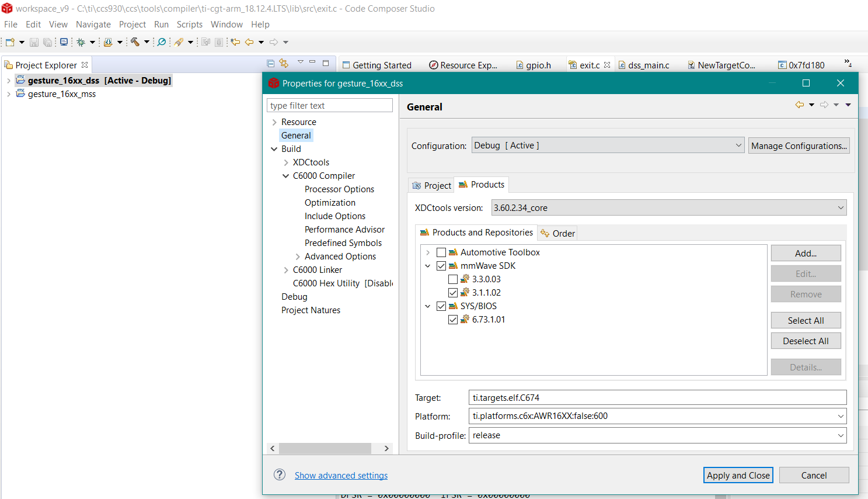Collapse All in Project Explorer
The image size is (868, 499).
coord(270,63)
